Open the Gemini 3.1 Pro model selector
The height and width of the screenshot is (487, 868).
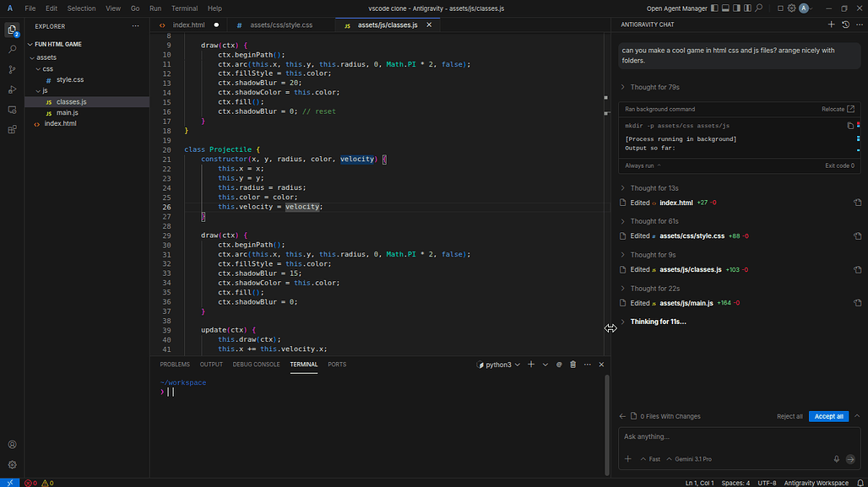pyautogui.click(x=689, y=459)
